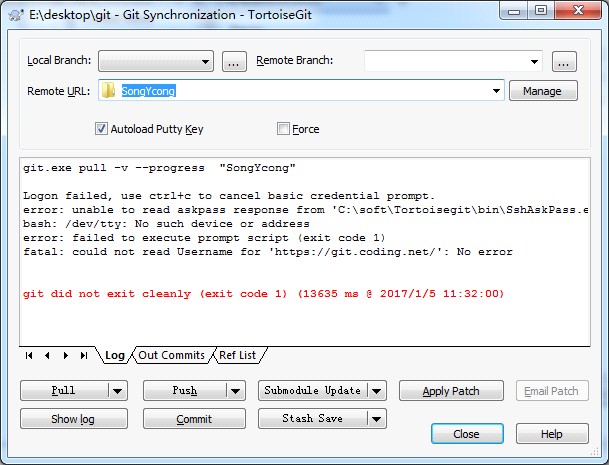Click the Push button
The height and width of the screenshot is (465, 609).
(x=184, y=390)
